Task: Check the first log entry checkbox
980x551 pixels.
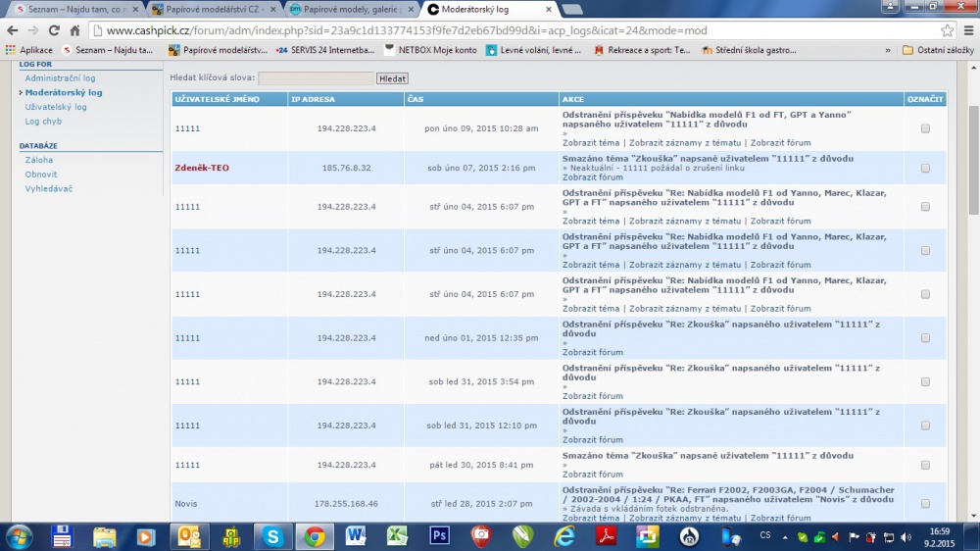Action: coord(925,128)
